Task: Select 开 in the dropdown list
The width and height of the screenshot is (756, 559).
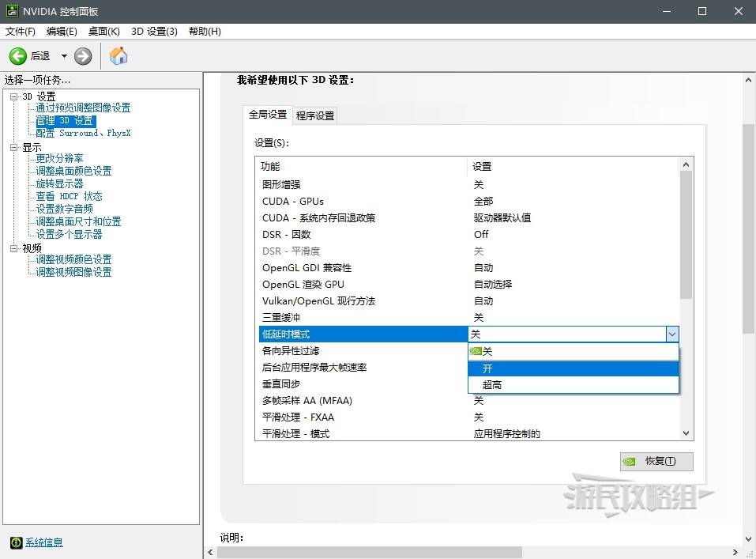Action: pyautogui.click(x=487, y=368)
